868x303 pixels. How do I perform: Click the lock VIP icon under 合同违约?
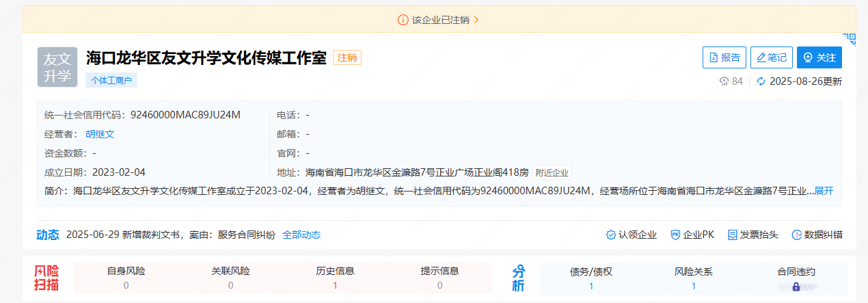tap(796, 287)
